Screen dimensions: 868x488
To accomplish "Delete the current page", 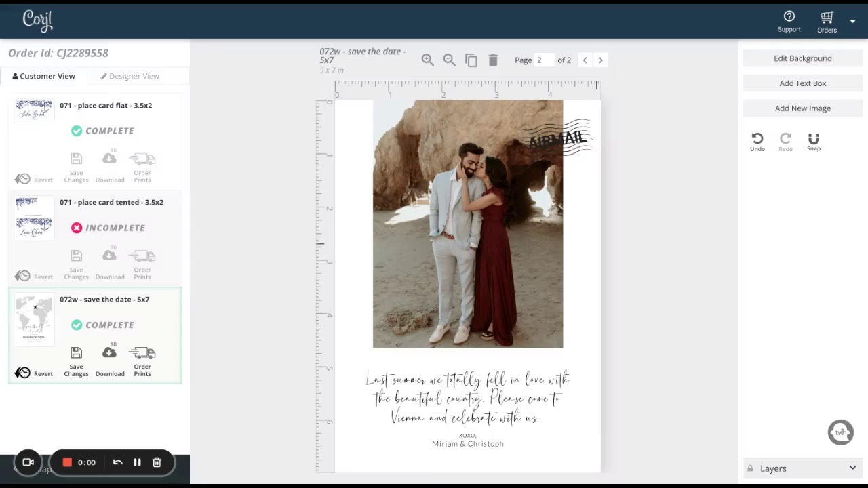I will 493,60.
